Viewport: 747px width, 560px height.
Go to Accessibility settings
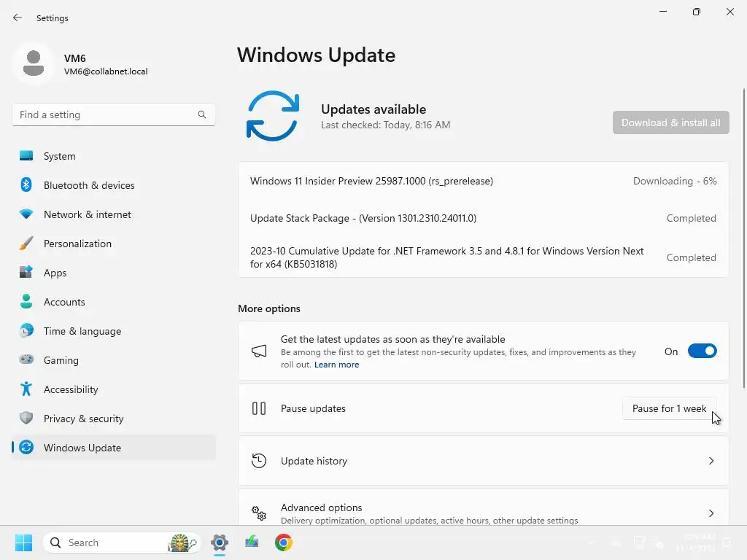click(114, 389)
